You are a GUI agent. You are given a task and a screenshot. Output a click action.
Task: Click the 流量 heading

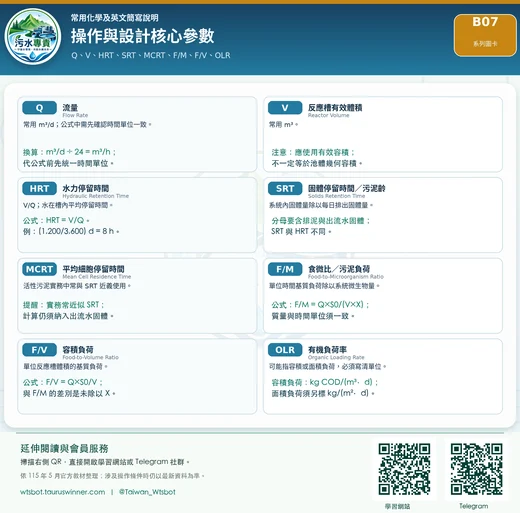pos(70,107)
